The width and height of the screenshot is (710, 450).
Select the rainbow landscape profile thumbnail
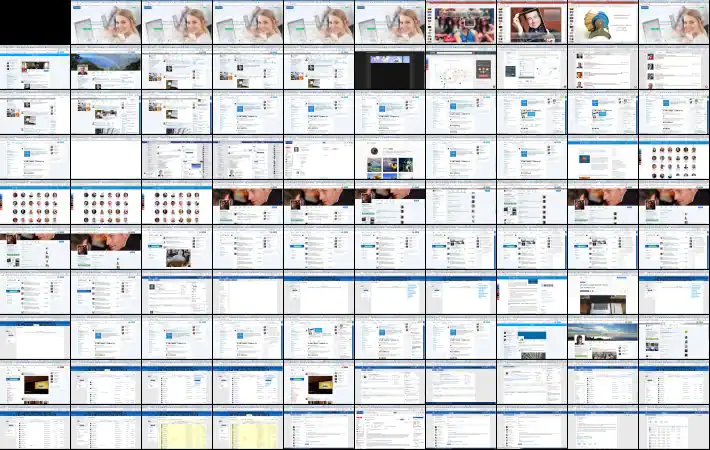pos(106,67)
